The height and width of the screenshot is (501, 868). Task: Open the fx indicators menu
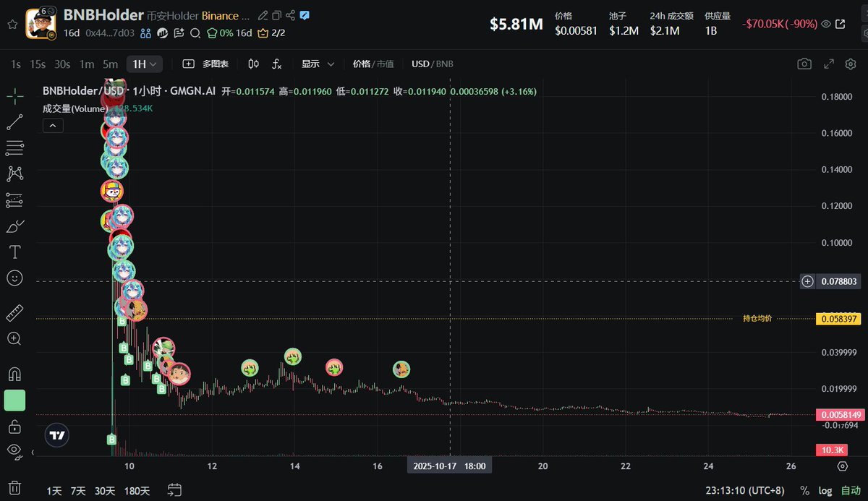click(x=277, y=64)
